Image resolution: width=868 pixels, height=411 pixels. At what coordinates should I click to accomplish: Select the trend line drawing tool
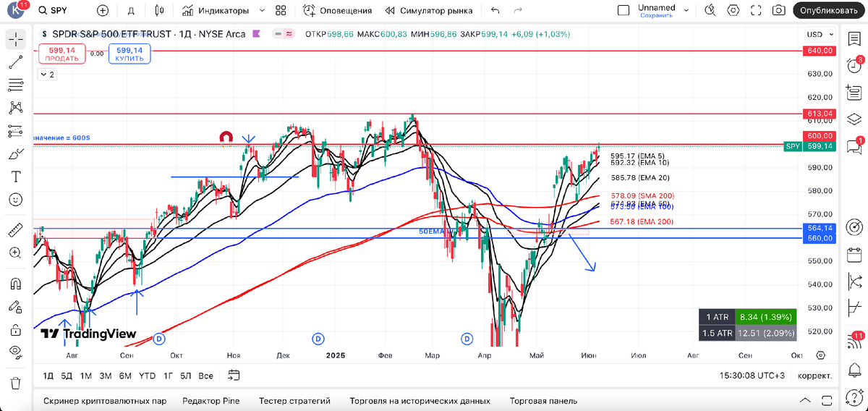15,62
